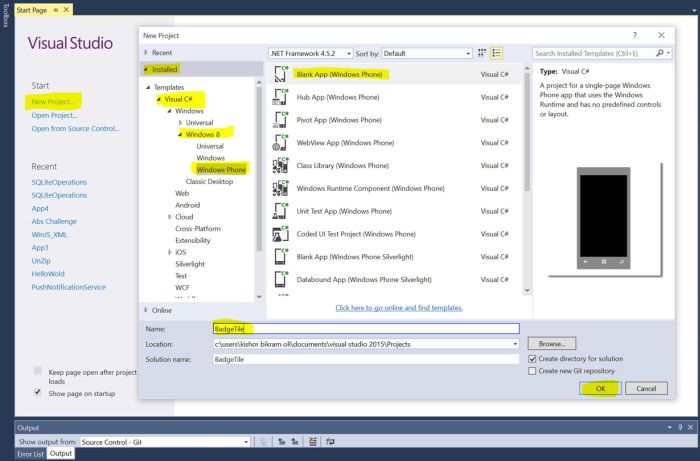Expand the Online section
700x461 pixels.
(146, 310)
